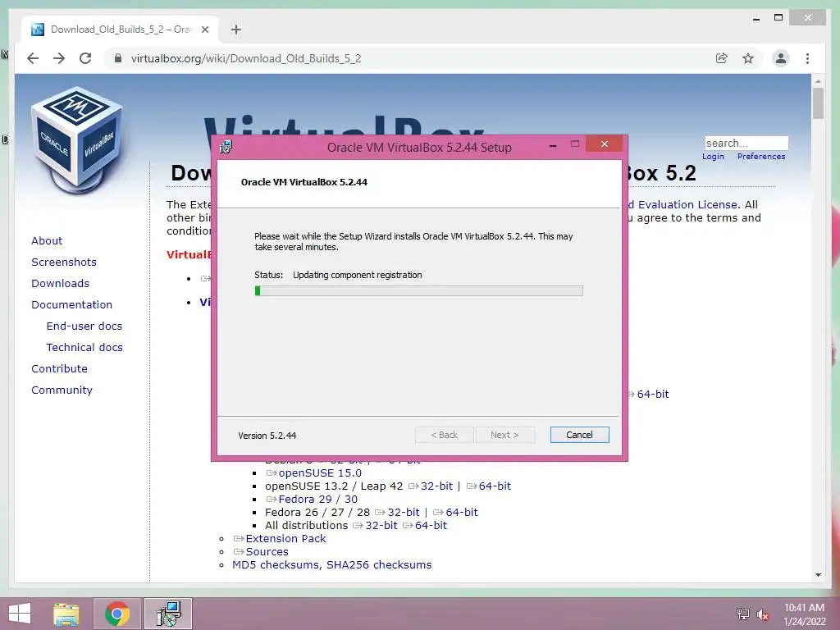The image size is (840, 630).
Task: Open Windows Start button
Action: [x=20, y=614]
